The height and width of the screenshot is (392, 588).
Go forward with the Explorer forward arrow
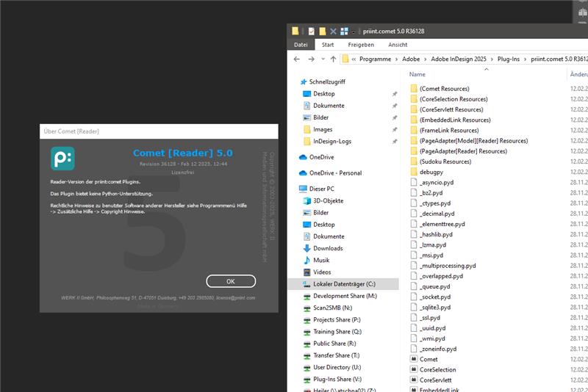point(311,59)
